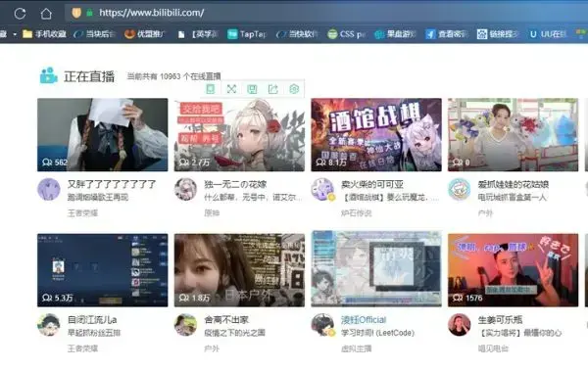Open the 【英孚 document bookmark
Image resolution: width=588 pixels, height=371 pixels.
tap(198, 34)
